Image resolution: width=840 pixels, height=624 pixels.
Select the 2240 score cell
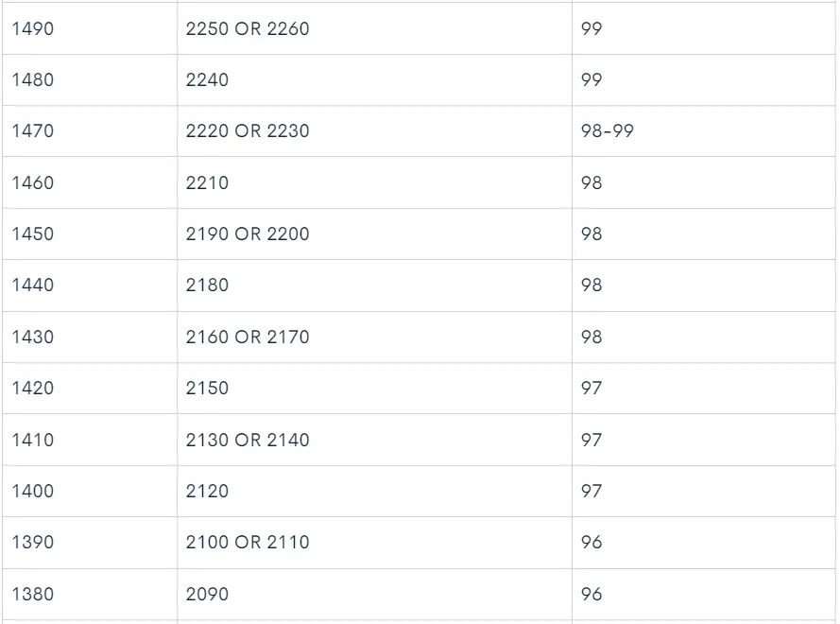pos(208,80)
